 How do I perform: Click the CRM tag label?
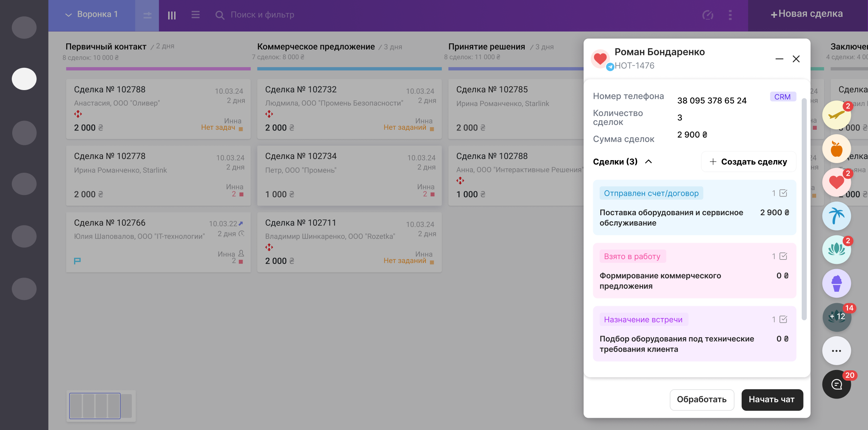click(782, 97)
